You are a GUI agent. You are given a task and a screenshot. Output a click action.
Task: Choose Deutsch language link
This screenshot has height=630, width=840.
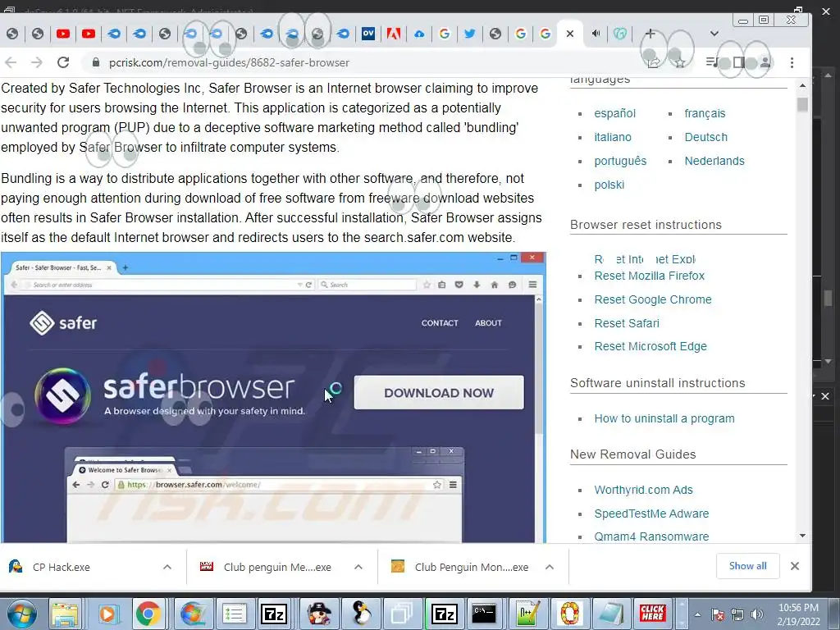tap(705, 137)
